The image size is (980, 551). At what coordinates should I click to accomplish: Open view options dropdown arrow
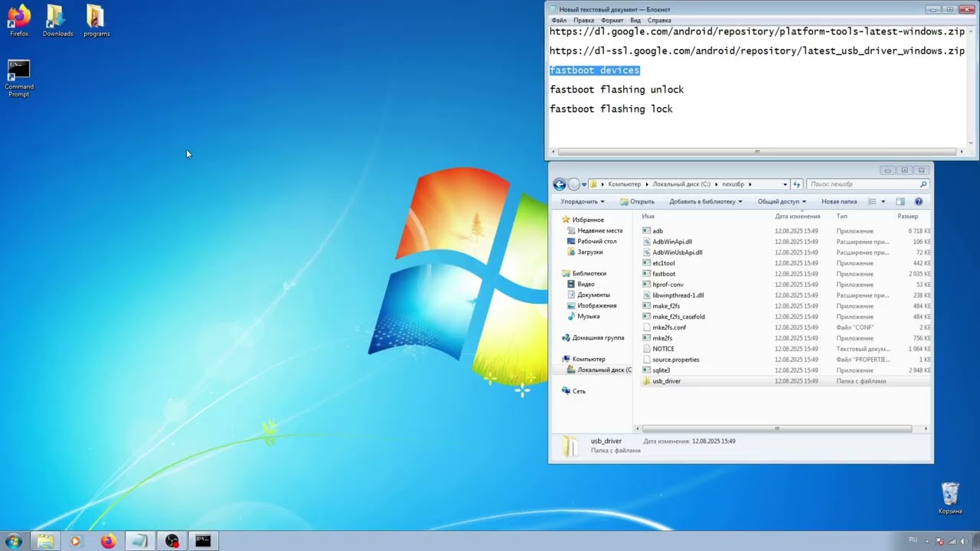[x=883, y=201]
